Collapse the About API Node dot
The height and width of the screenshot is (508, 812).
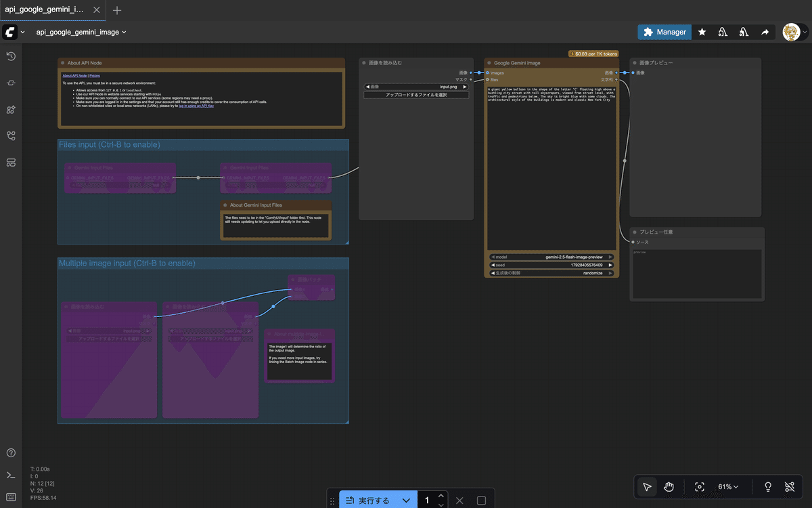(62, 63)
